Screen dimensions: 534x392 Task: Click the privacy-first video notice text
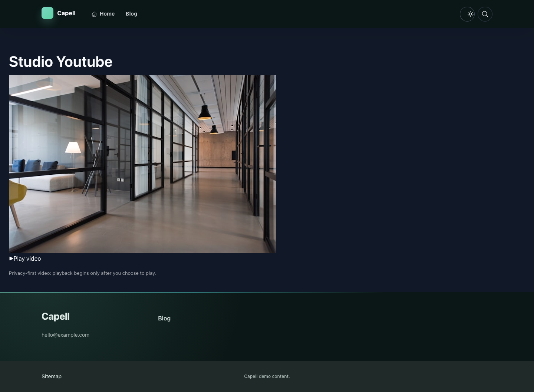[x=82, y=273]
